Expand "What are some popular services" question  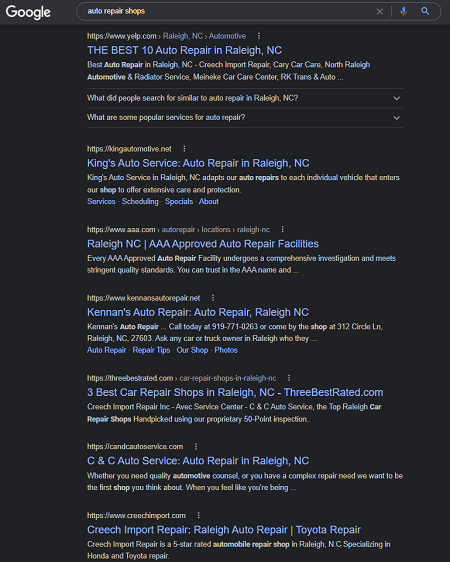245,118
